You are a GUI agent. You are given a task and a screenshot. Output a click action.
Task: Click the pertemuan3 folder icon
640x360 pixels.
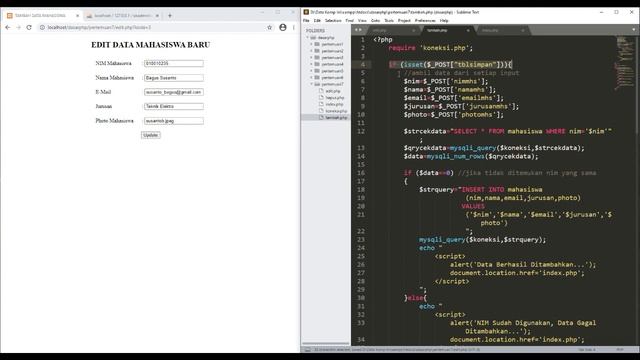[x=317, y=58]
